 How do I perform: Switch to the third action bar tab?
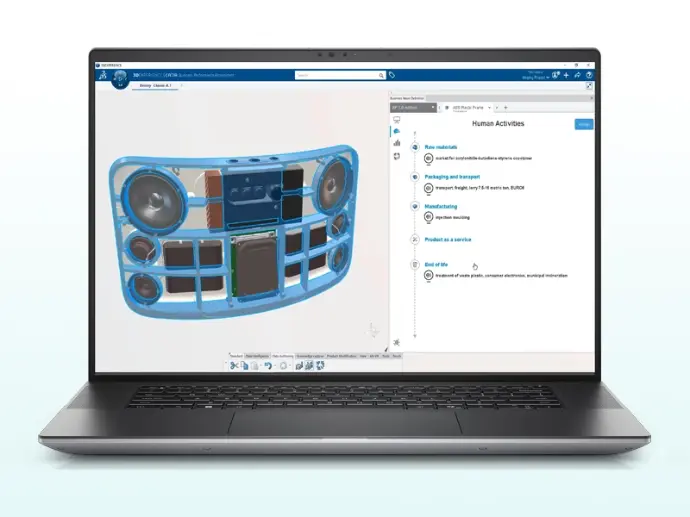(x=283, y=356)
